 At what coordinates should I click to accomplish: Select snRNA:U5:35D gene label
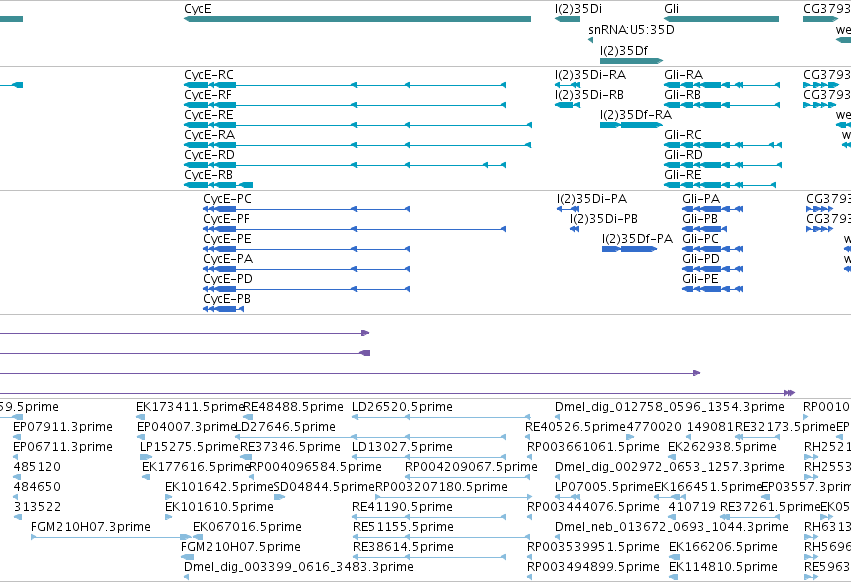pyautogui.click(x=631, y=30)
